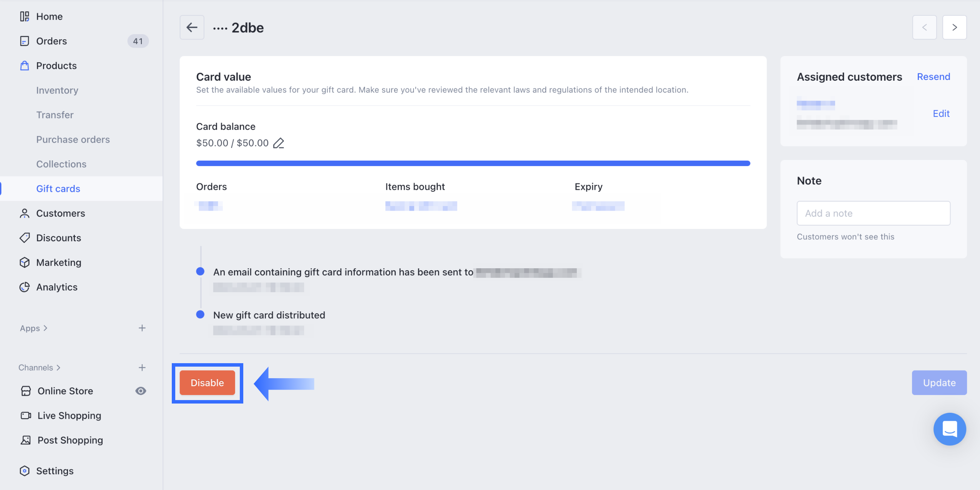This screenshot has width=980, height=490.
Task: Expand the Channels section chevron
Action: 58,368
